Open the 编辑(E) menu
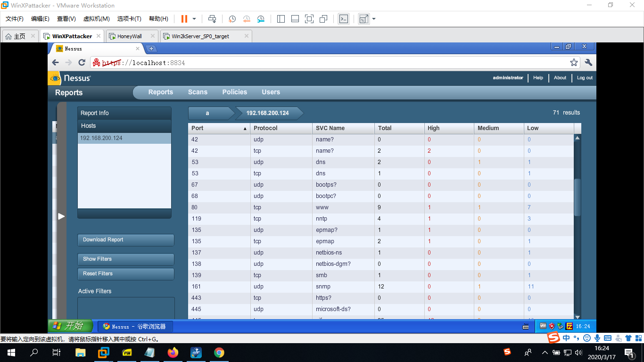The height and width of the screenshot is (362, 644). click(x=40, y=19)
